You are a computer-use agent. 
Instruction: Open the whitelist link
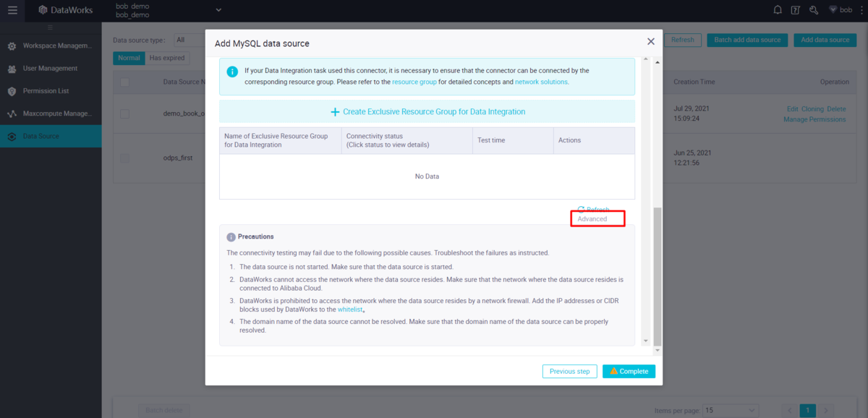351,309
